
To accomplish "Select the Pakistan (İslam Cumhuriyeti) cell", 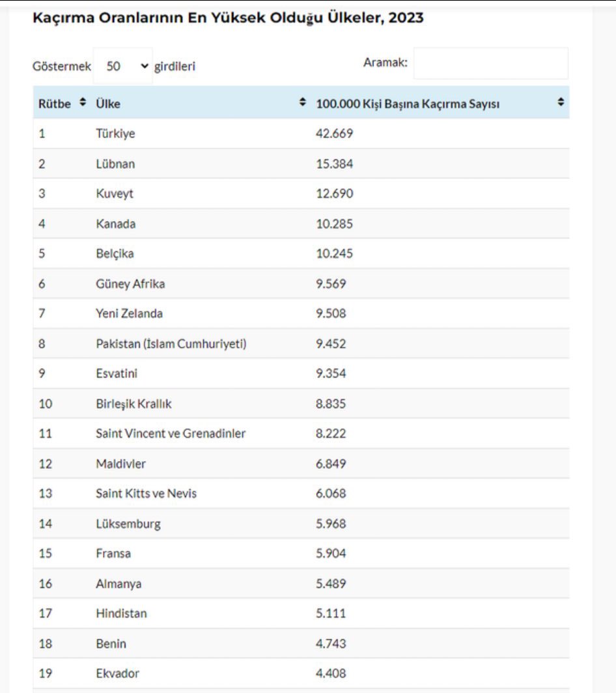I will tap(171, 344).
